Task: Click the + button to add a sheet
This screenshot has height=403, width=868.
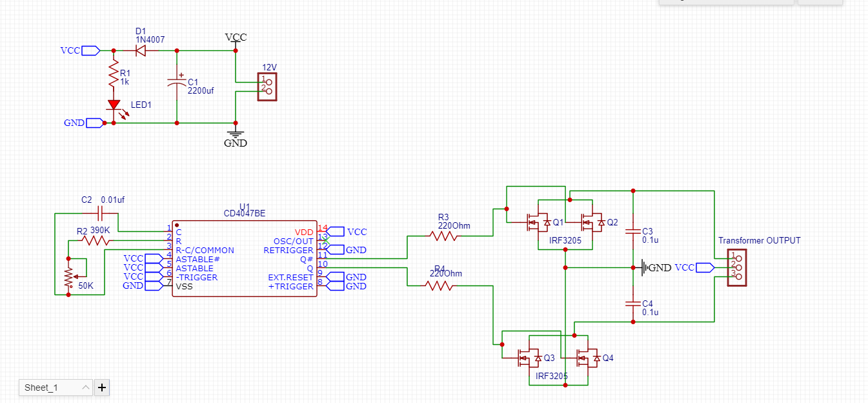Action: click(101, 387)
